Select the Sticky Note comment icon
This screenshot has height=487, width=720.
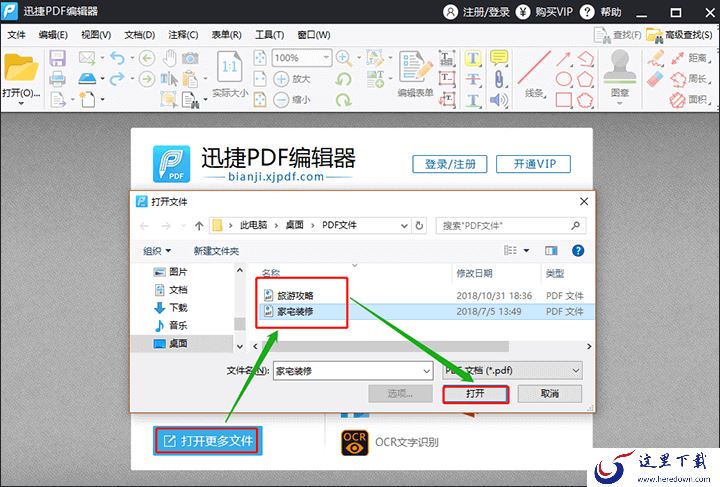(x=499, y=58)
